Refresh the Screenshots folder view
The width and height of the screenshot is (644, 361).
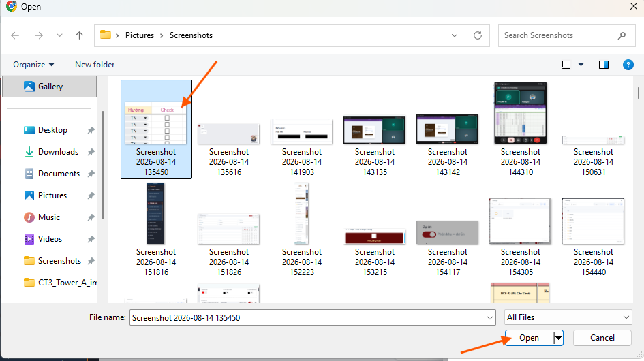pyautogui.click(x=477, y=35)
